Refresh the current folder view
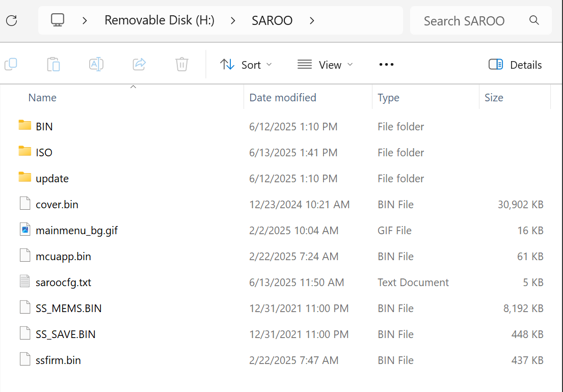 12,20
